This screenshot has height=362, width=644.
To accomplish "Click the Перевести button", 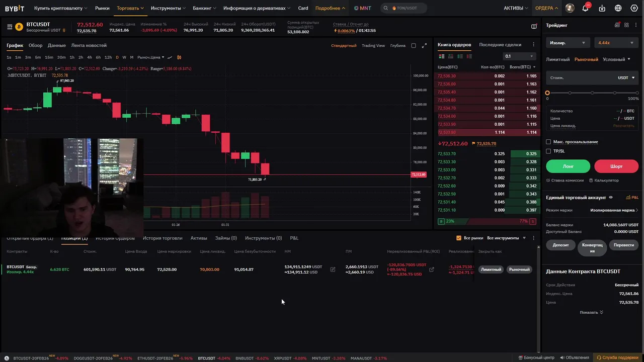I will 624,245.
